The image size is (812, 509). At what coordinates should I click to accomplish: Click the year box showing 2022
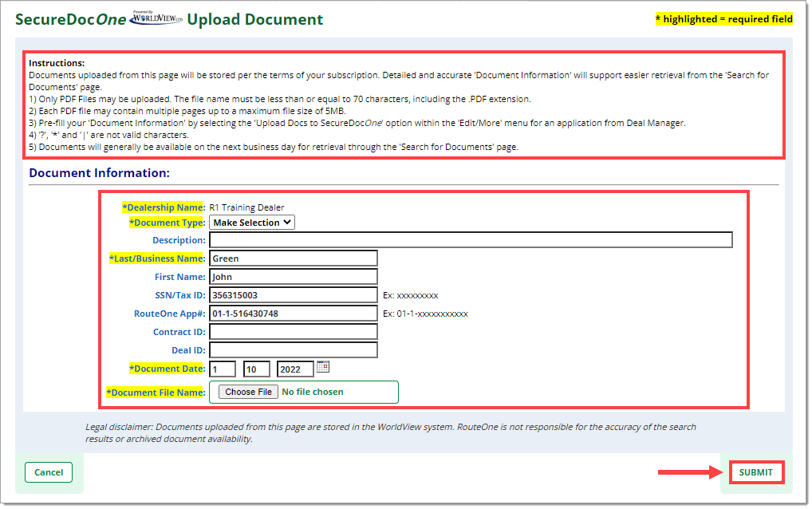point(294,369)
